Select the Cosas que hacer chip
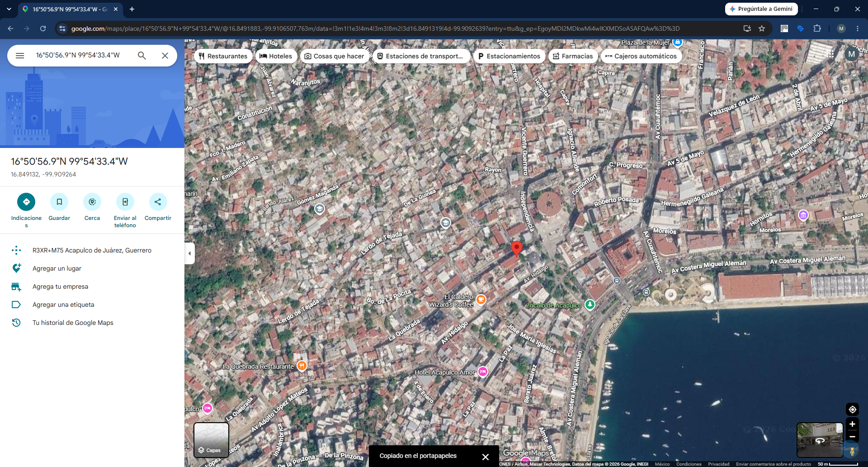868x467 pixels. 335,56
